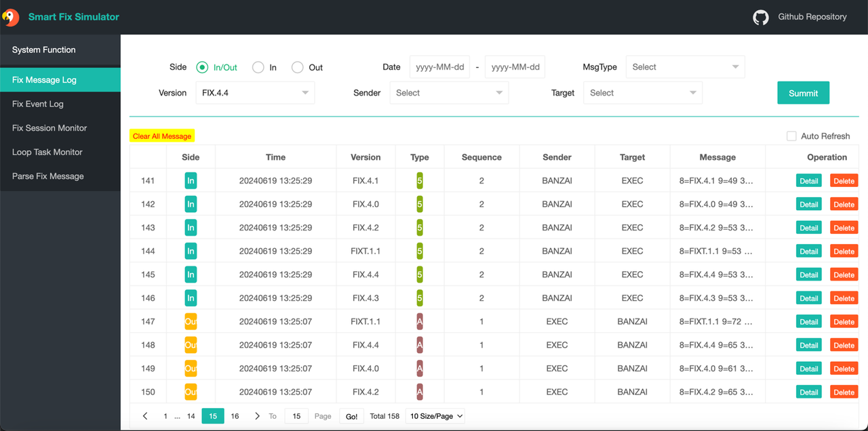
Task: View Detail for row 150
Action: tap(809, 392)
